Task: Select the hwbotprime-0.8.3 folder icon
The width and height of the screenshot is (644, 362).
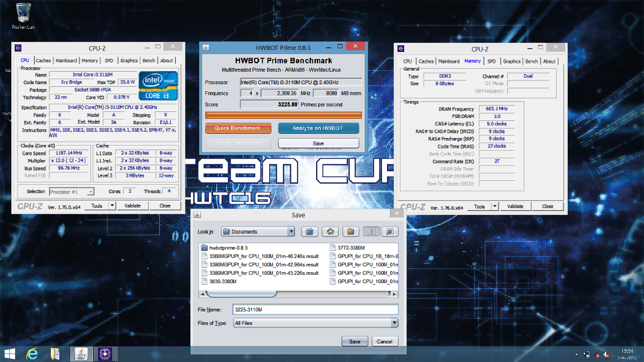Action: (205, 248)
